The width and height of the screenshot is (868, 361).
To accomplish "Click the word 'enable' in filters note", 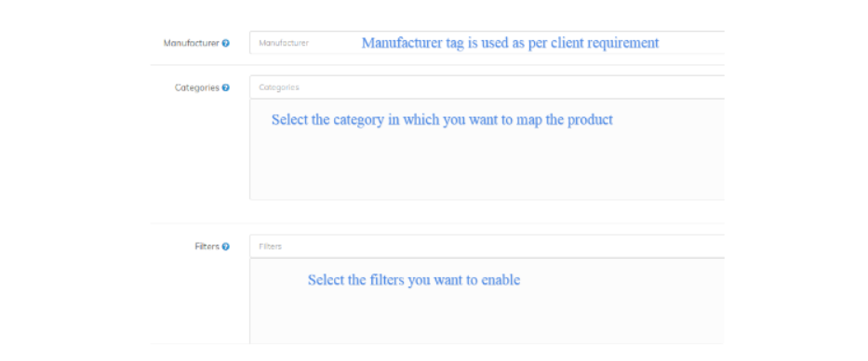I will 501,280.
